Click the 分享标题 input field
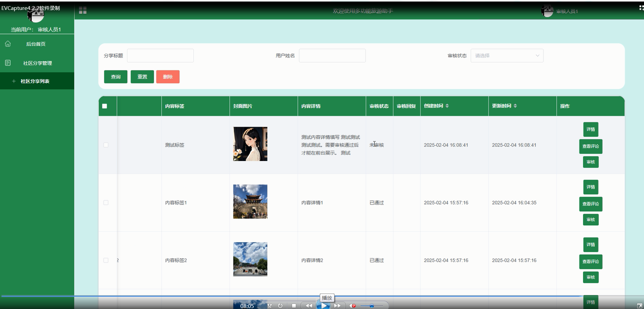Image resolution: width=644 pixels, height=309 pixels. tap(160, 55)
